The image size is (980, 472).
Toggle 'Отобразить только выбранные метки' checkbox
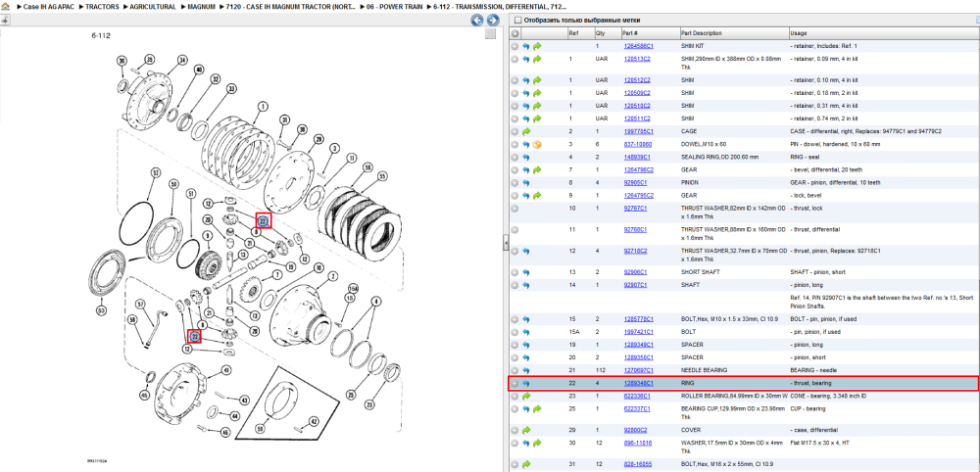pyautogui.click(x=516, y=20)
